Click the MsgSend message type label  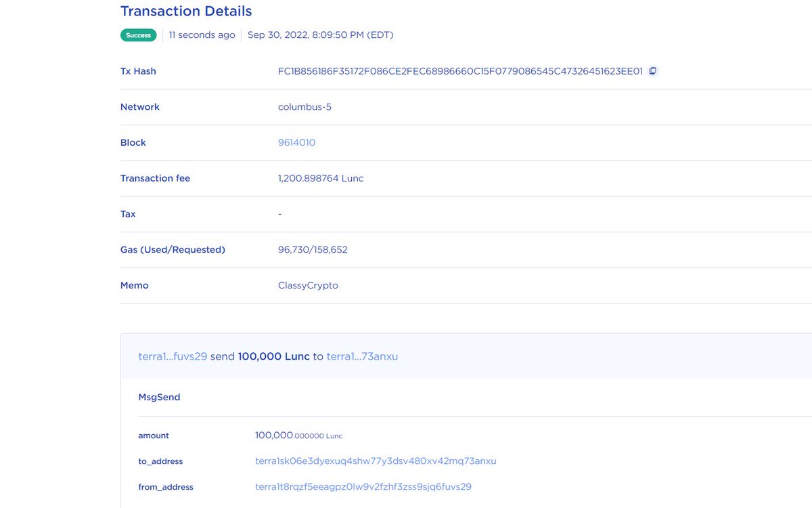point(159,398)
